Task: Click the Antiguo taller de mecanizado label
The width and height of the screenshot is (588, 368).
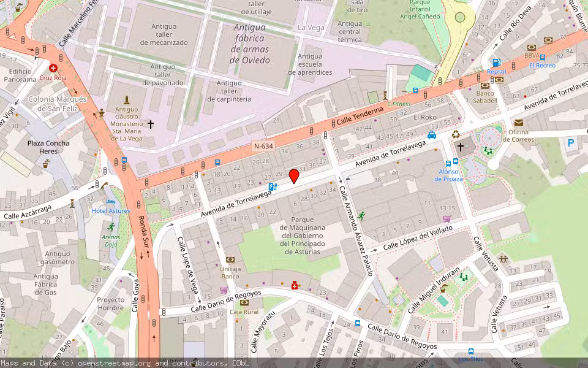Action: pyautogui.click(x=164, y=34)
